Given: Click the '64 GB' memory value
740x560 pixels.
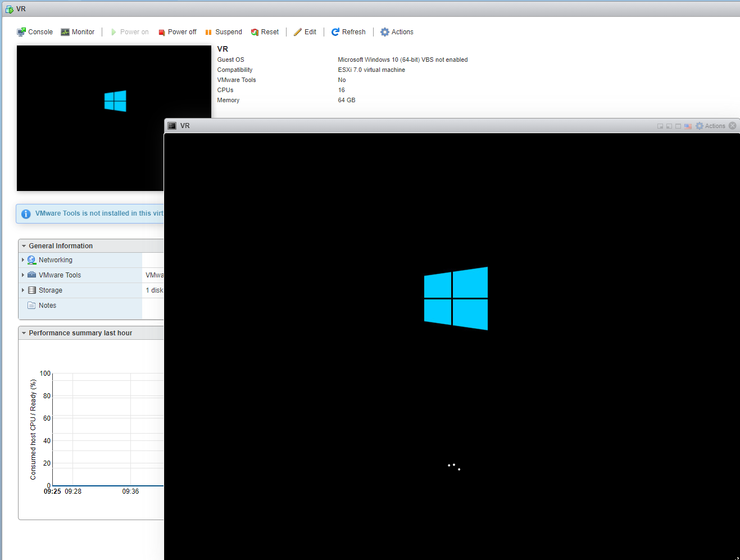Looking at the screenshot, I should coord(347,100).
